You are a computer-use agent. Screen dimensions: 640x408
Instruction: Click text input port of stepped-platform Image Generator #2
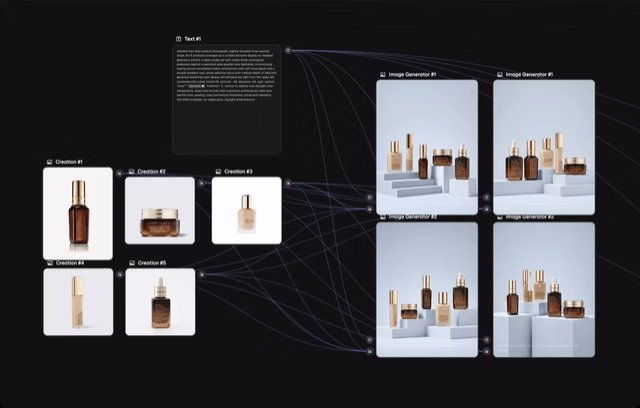click(x=369, y=339)
